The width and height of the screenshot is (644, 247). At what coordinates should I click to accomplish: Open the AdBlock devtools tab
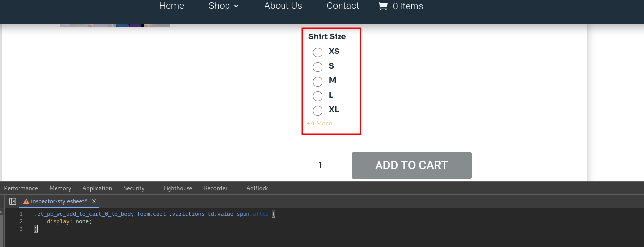(x=257, y=188)
